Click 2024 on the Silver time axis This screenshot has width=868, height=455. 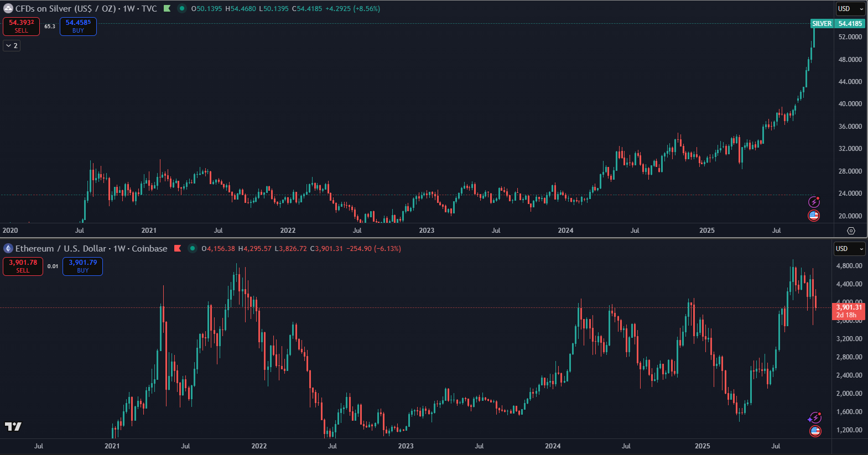tap(565, 231)
